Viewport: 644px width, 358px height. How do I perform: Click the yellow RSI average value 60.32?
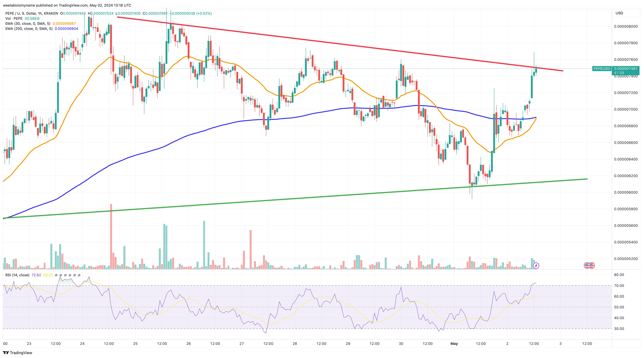click(x=48, y=275)
